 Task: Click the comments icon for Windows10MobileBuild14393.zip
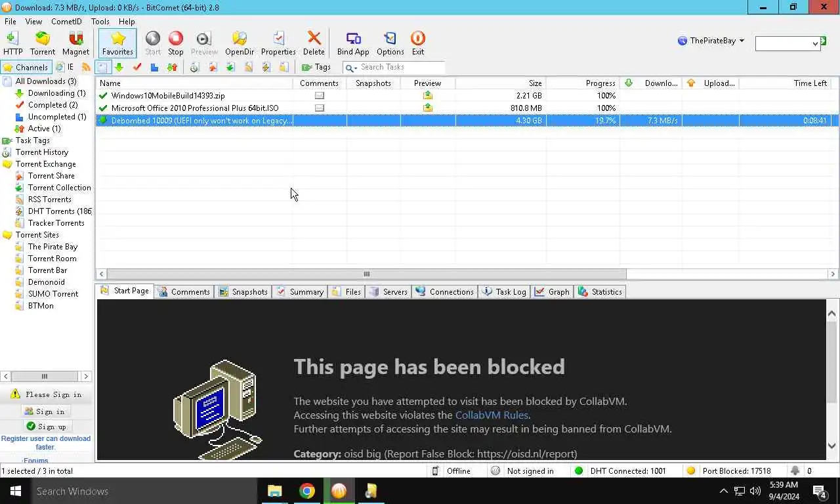point(320,96)
